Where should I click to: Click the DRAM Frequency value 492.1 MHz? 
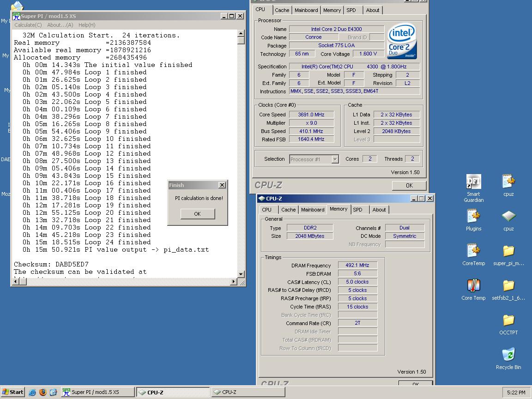357,266
